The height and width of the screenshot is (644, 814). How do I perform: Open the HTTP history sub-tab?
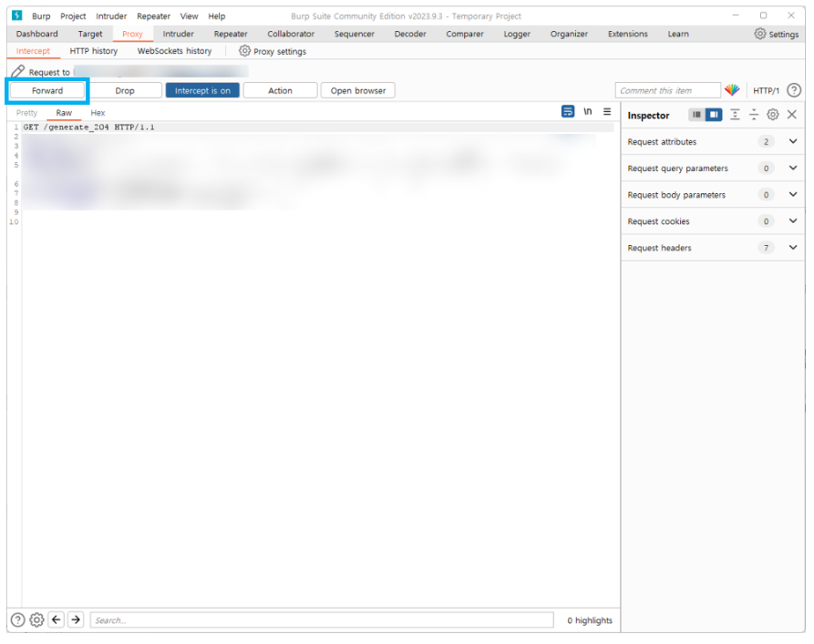pos(94,51)
